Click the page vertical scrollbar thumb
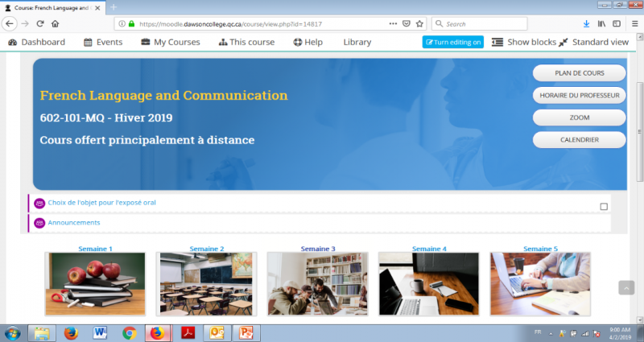 point(640,131)
